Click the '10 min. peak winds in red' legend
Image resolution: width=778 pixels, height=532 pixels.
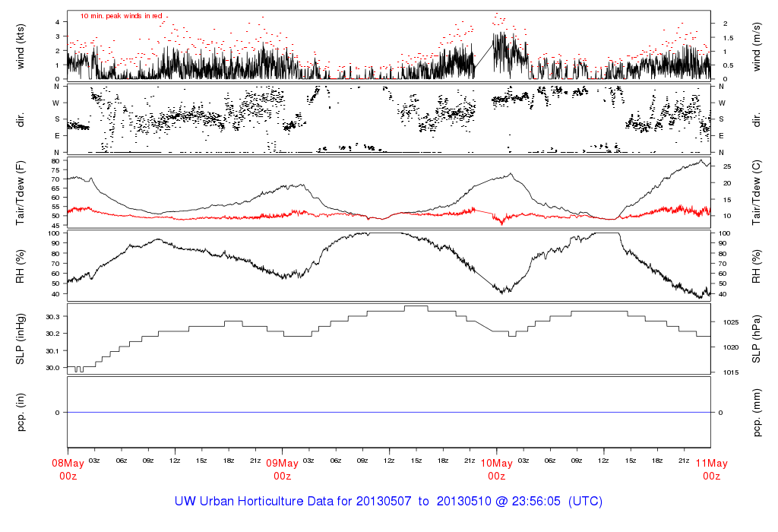[122, 17]
